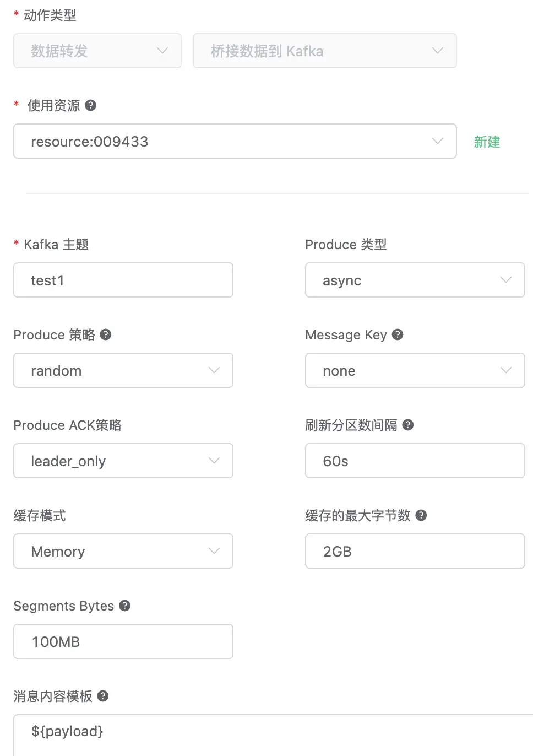533x756 pixels.
Task: Open the Segments Bytes help tooltip
Action: pyautogui.click(x=124, y=606)
